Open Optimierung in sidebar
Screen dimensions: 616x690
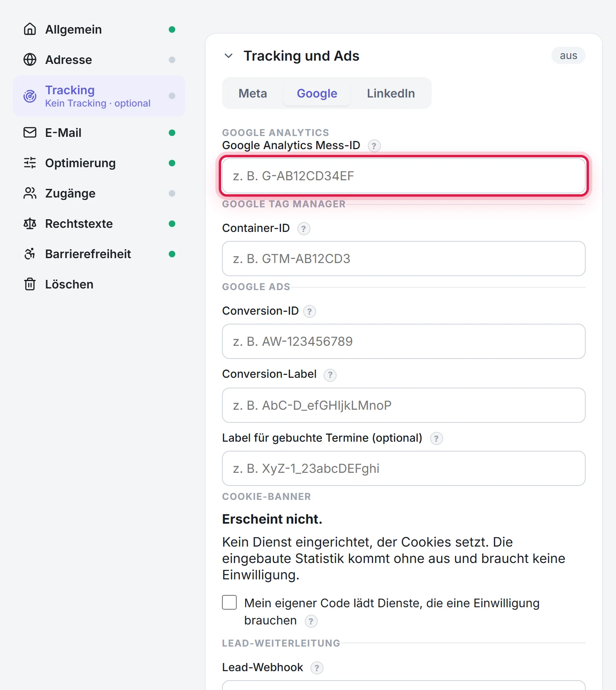(x=99, y=163)
